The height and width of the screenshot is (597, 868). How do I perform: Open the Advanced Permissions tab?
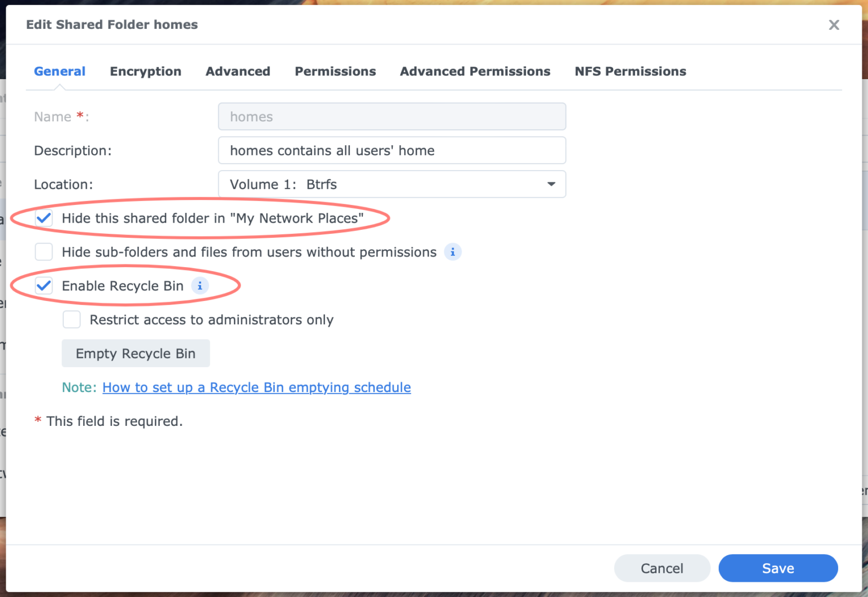coord(475,71)
